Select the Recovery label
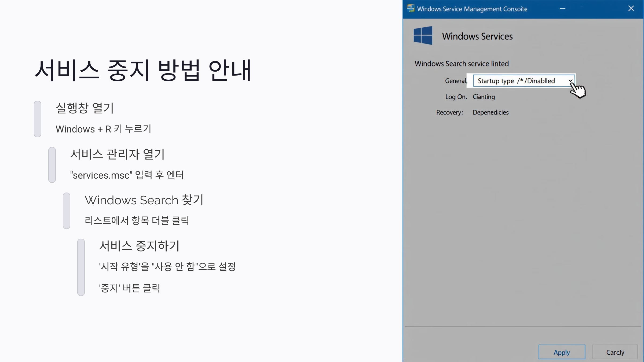The image size is (644, 362). 449,112
